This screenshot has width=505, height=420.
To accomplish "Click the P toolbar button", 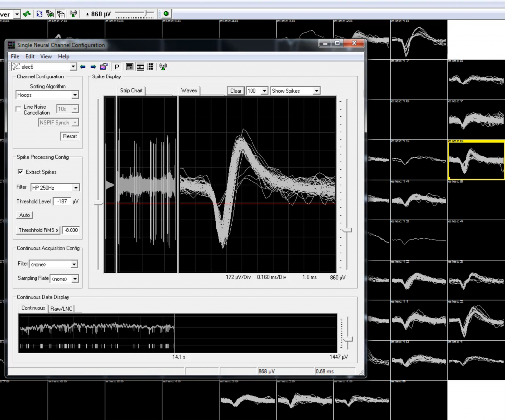I will click(x=117, y=67).
